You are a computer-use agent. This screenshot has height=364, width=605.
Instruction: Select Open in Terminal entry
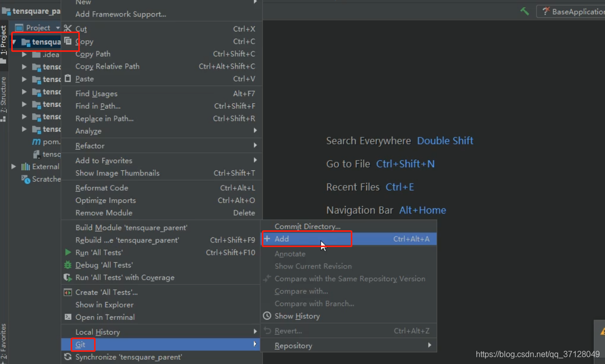(161, 317)
